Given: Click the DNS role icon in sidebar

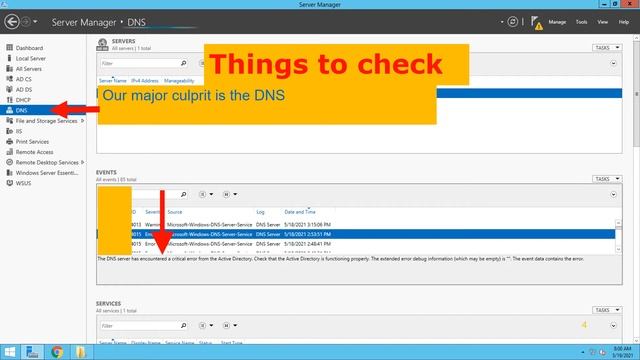Looking at the screenshot, I should 9,110.
